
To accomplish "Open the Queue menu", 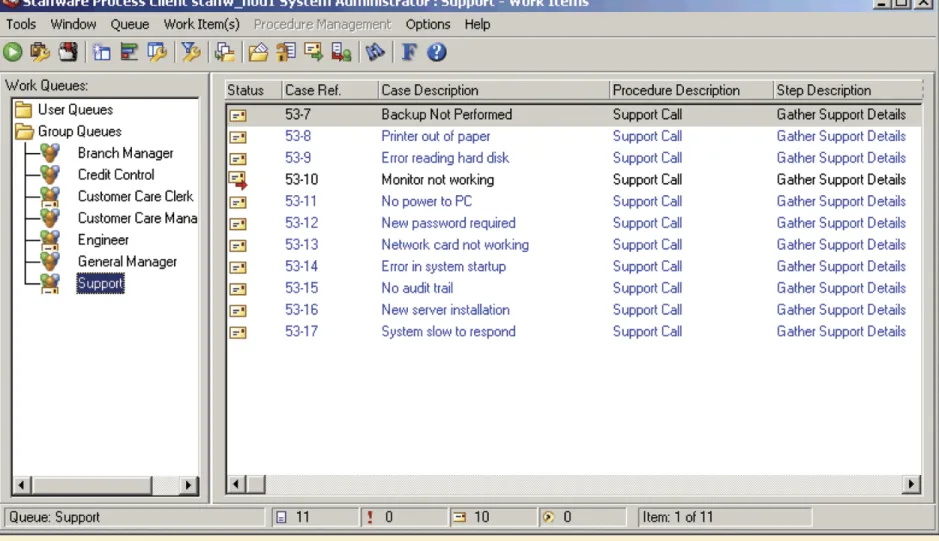I will 129,25.
